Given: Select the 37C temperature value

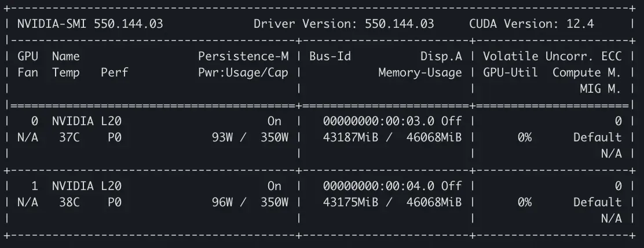Looking at the screenshot, I should [69, 137].
